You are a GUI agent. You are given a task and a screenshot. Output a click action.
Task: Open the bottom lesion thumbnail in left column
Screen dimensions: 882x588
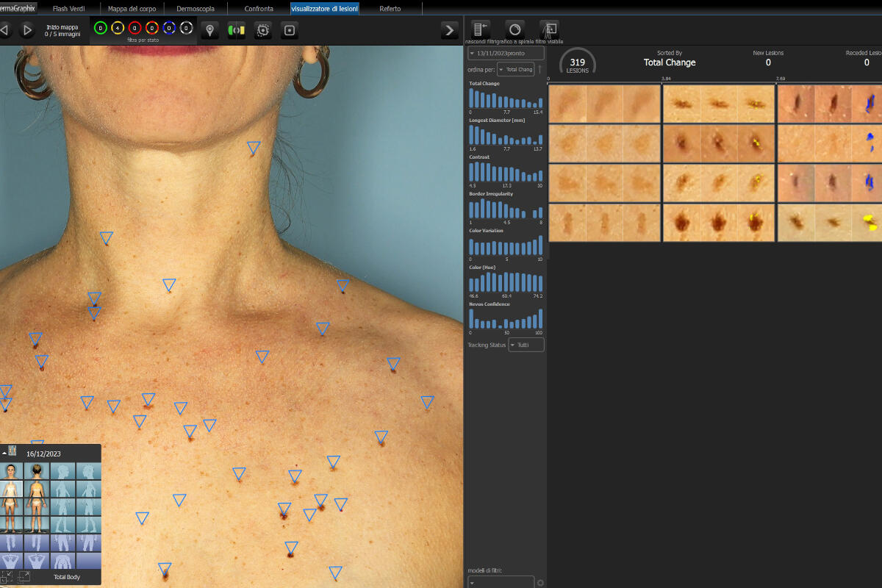coord(604,223)
